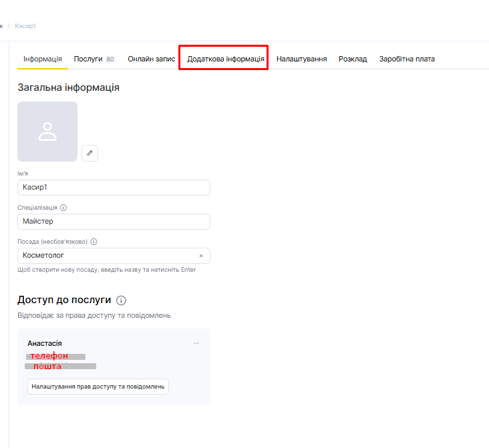Click the Анастасія user name
This screenshot has height=448, width=489.
pos(45,343)
